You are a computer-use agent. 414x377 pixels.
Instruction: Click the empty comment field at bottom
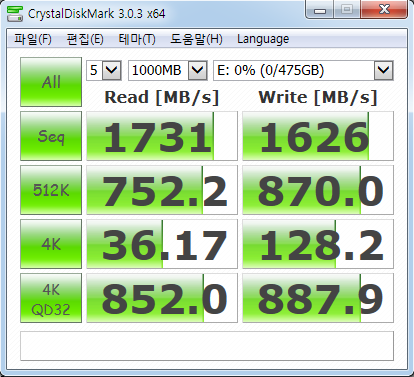point(207,346)
